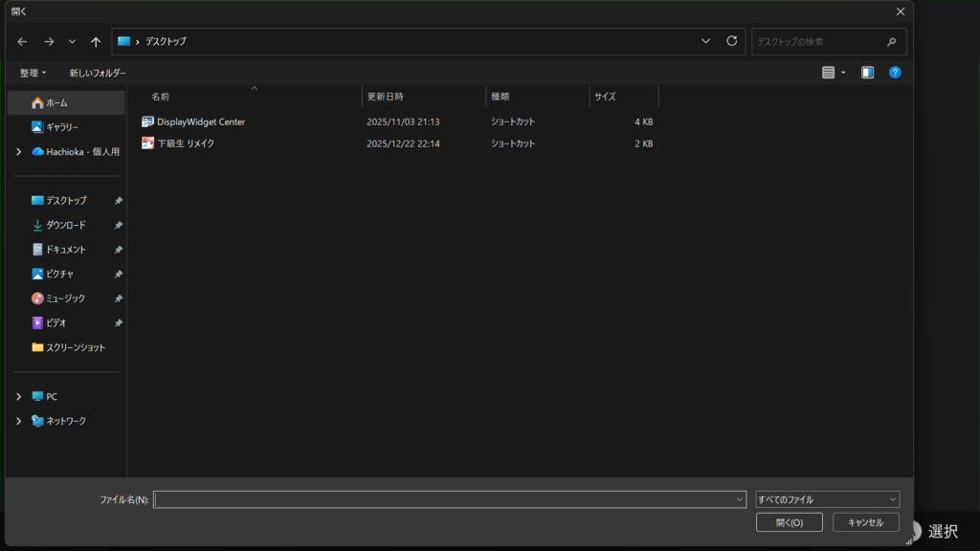
Task: Toggle the preview pane icon
Action: click(867, 73)
